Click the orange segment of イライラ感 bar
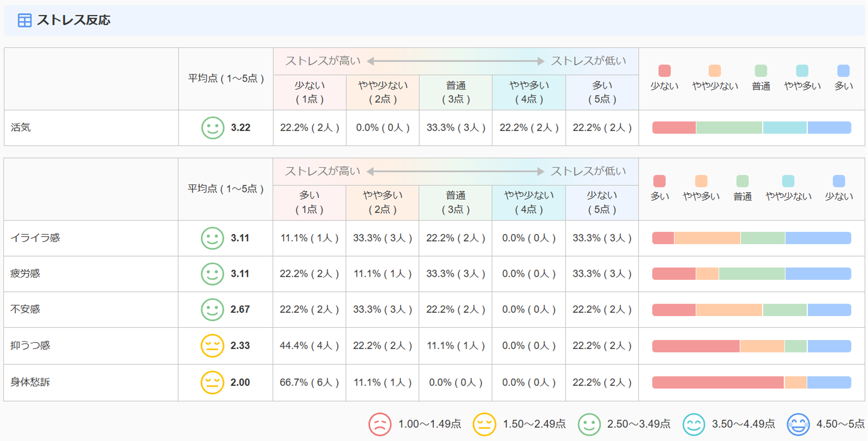868x441 pixels. click(707, 238)
